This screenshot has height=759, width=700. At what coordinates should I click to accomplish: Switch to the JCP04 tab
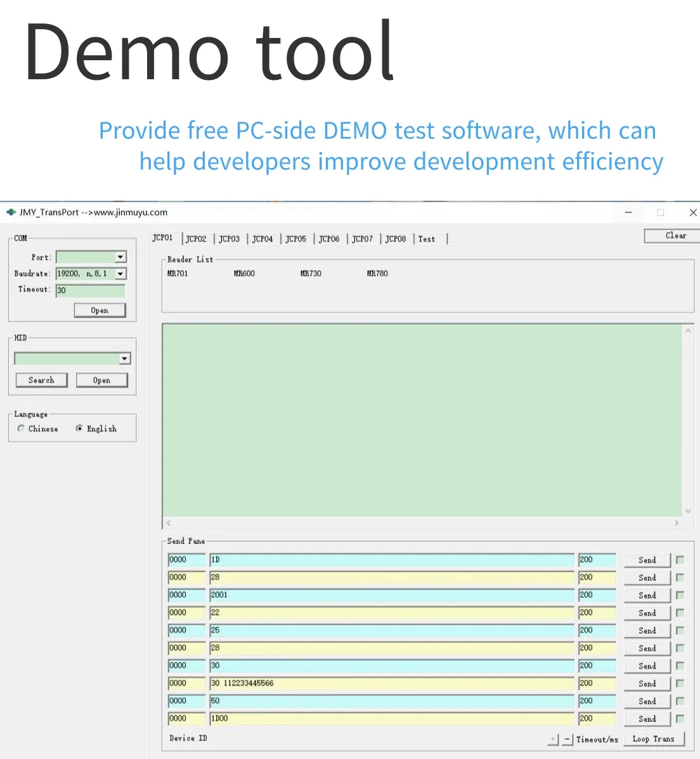(x=262, y=238)
